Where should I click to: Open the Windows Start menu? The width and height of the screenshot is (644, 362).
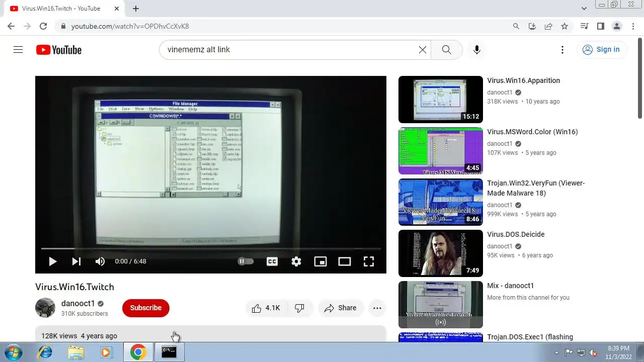14,352
